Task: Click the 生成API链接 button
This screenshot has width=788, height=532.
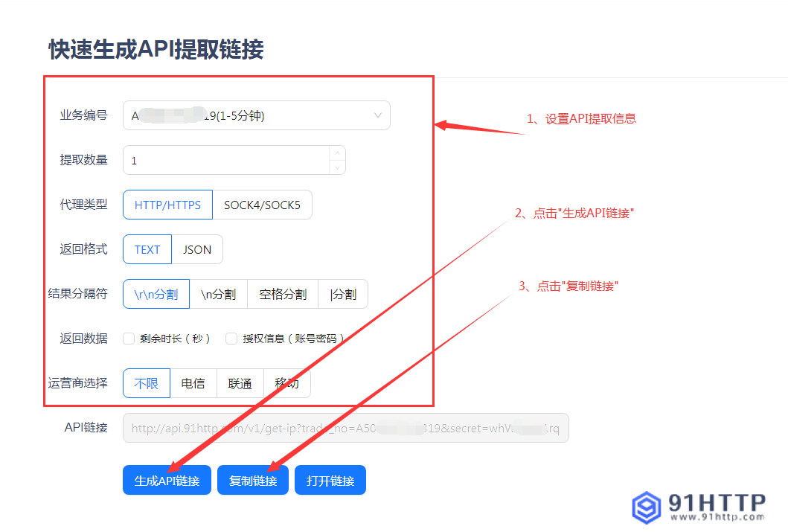Action: [x=167, y=479]
